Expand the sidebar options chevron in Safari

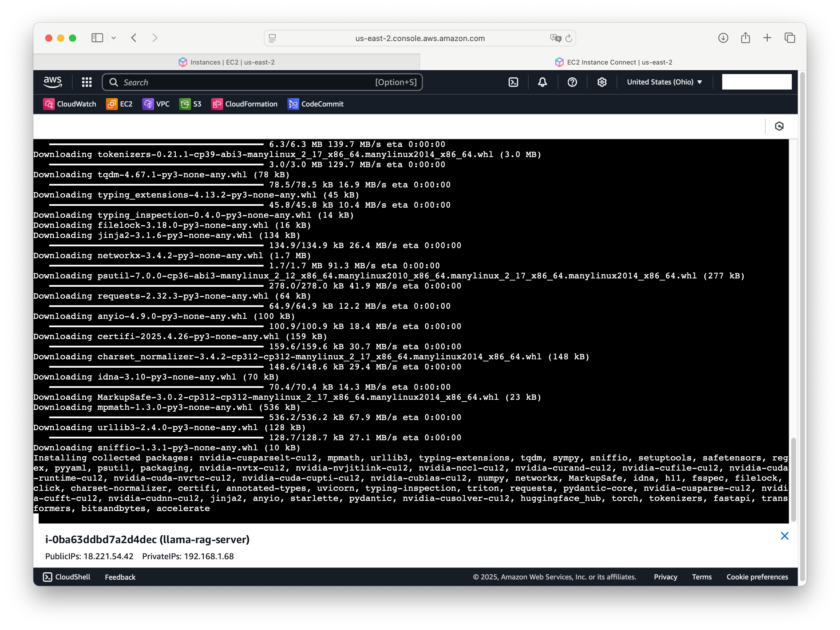pos(114,38)
